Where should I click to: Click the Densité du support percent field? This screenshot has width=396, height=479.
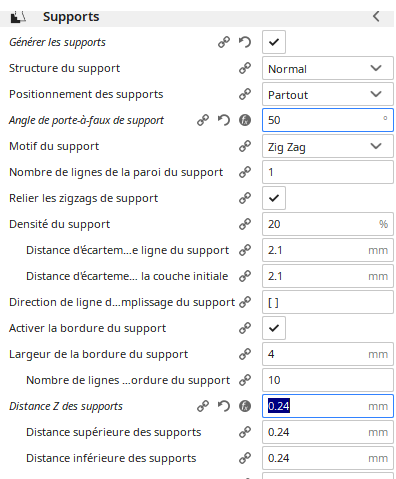pos(328,224)
